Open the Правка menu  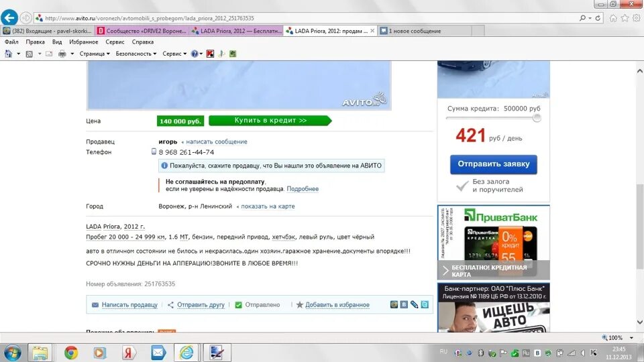tap(35, 42)
